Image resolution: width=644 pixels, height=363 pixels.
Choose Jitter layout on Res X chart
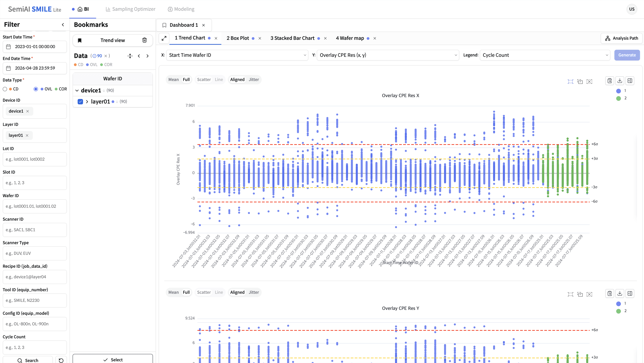(x=254, y=79)
